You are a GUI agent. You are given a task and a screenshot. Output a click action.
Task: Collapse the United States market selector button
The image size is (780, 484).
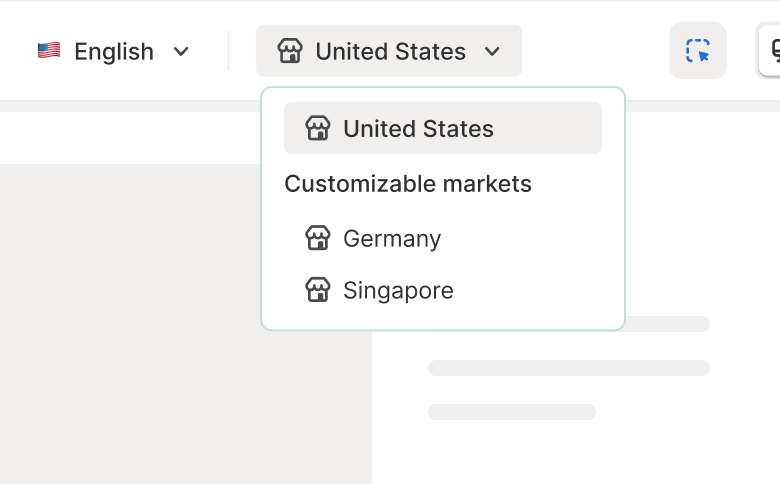coord(389,51)
